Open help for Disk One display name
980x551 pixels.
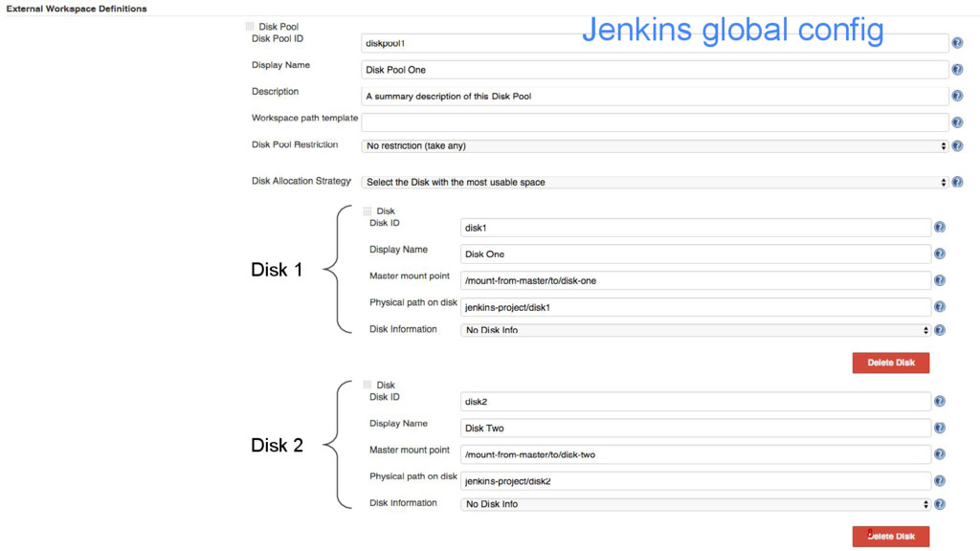point(940,253)
